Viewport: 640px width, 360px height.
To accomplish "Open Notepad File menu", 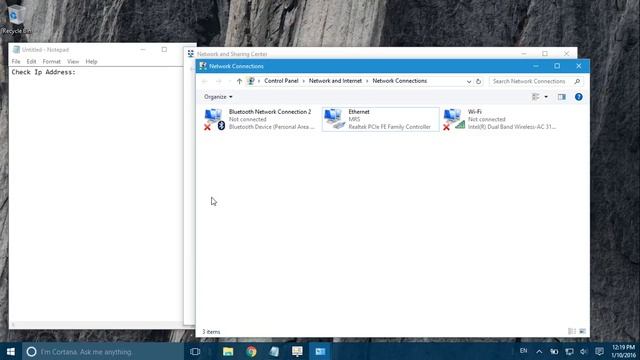I will coord(16,62).
